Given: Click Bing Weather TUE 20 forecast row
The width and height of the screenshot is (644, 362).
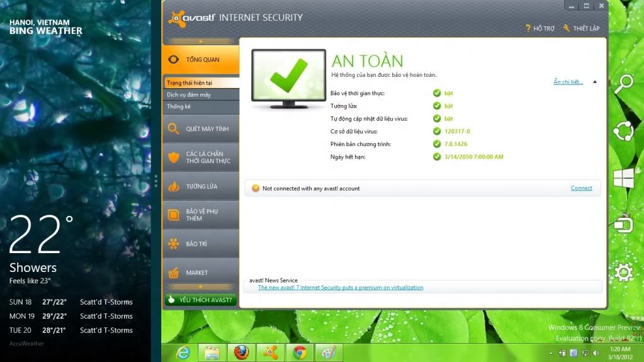Looking at the screenshot, I should (x=71, y=331).
